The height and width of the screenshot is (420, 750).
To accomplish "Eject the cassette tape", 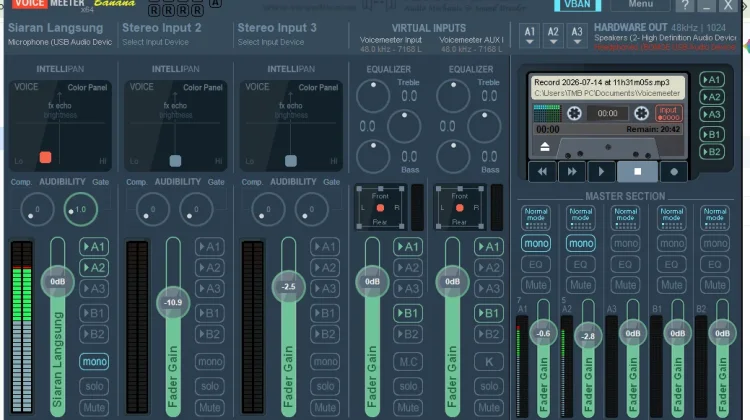I will click(x=545, y=147).
